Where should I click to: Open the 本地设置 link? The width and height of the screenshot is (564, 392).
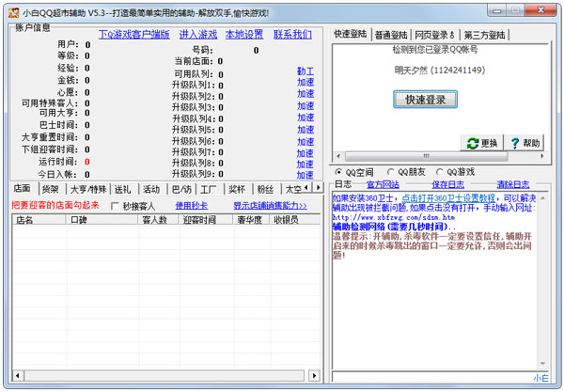[244, 35]
